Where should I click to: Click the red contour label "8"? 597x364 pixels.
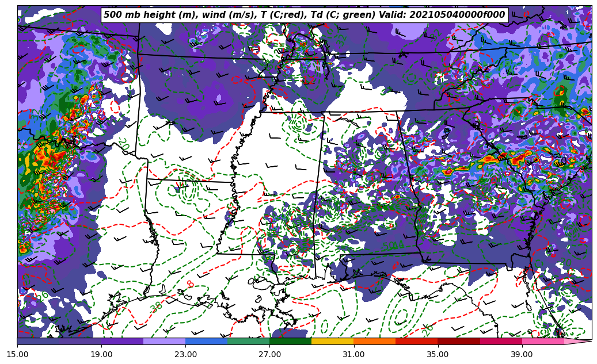coord(190,284)
